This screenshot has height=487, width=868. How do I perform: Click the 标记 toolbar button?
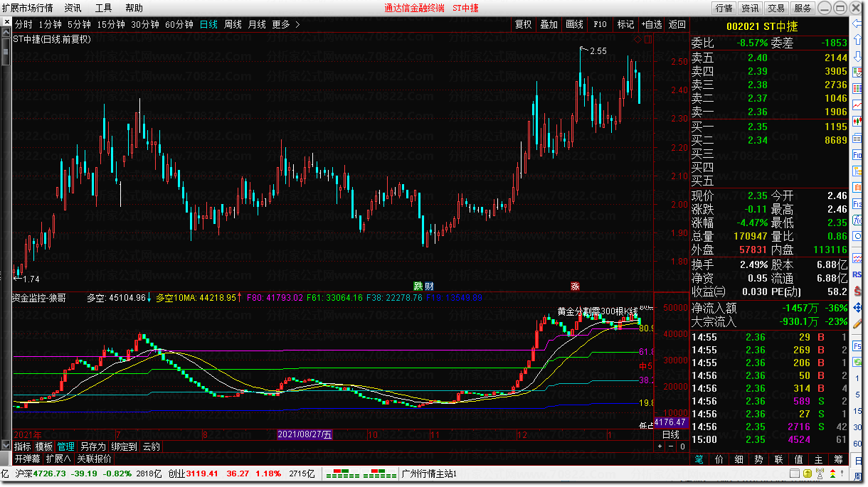(x=625, y=24)
